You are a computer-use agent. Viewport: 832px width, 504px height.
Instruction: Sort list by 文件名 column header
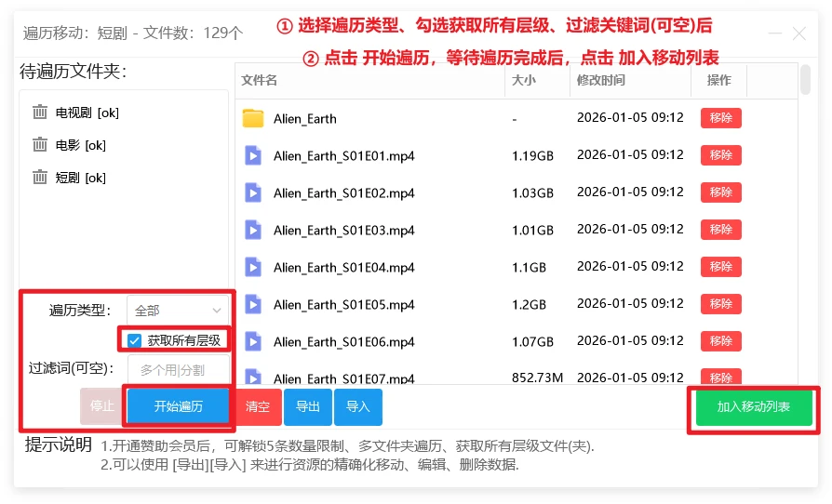pyautogui.click(x=260, y=81)
